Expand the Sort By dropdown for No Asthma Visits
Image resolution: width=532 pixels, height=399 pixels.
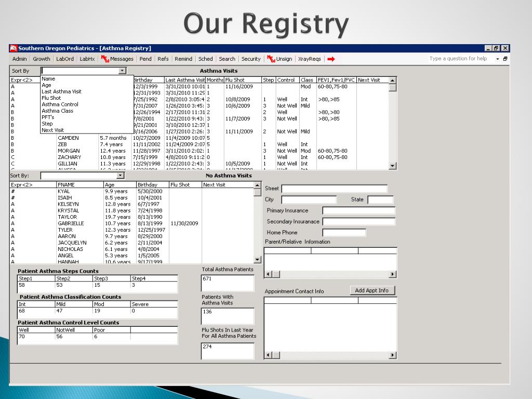click(x=121, y=176)
